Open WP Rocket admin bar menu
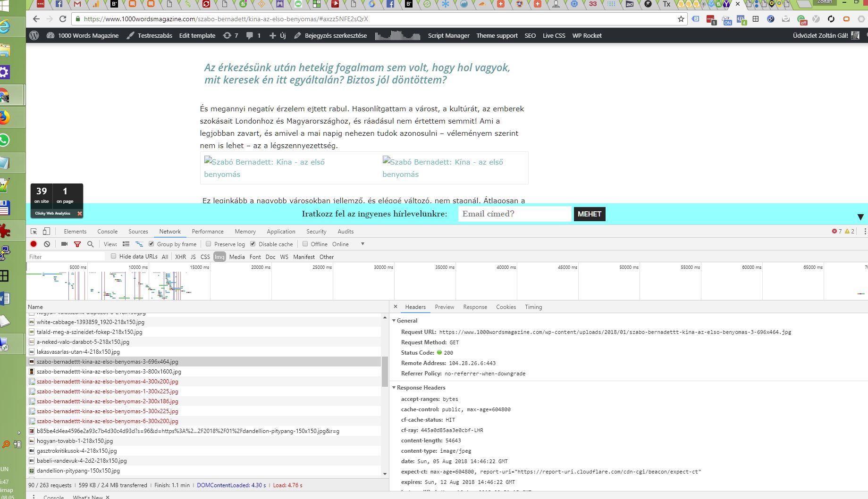Image resolution: width=868 pixels, height=499 pixels. pyautogui.click(x=587, y=35)
